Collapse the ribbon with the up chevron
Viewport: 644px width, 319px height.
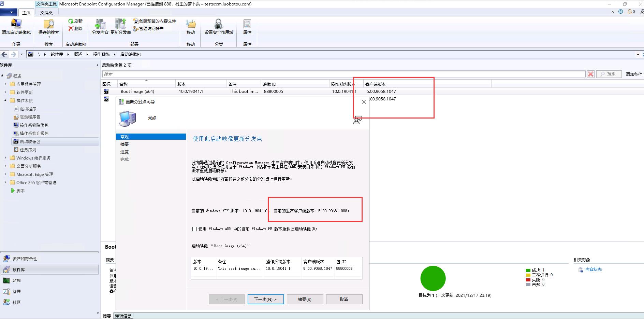point(613,12)
